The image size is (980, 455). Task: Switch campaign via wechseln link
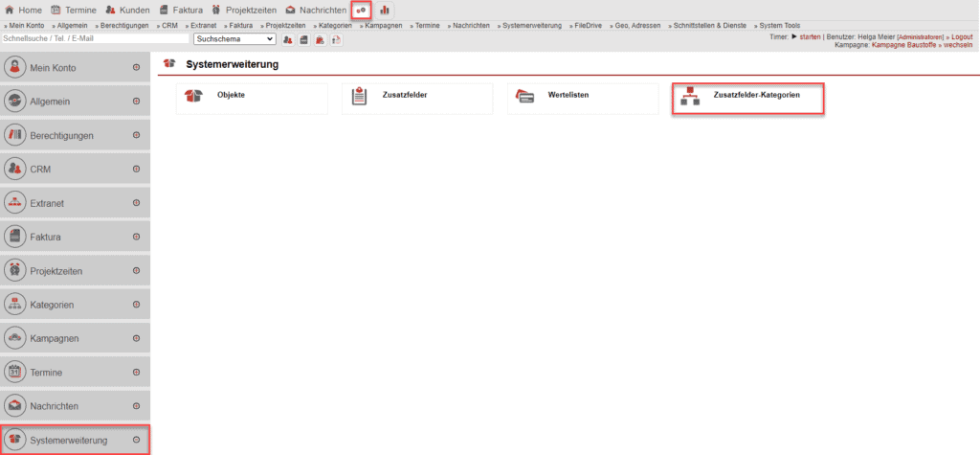click(x=956, y=46)
